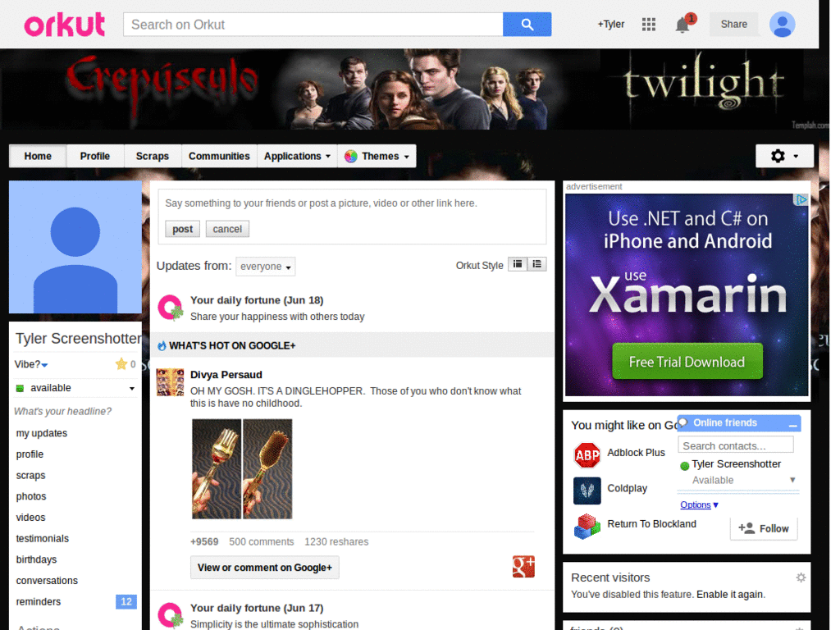Click the blue search magnifier button
Image resolution: width=840 pixels, height=630 pixels.
(527, 24)
